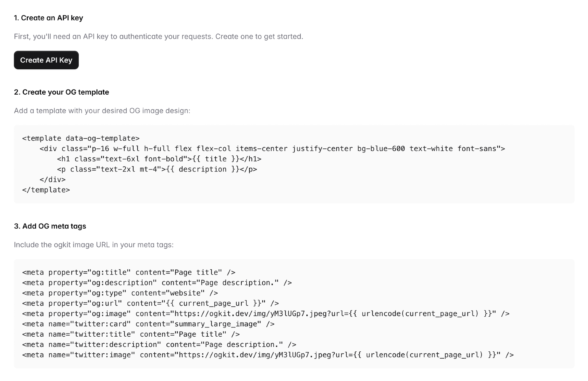Click the og:type website meta tag line
588x381 pixels.
coord(120,293)
